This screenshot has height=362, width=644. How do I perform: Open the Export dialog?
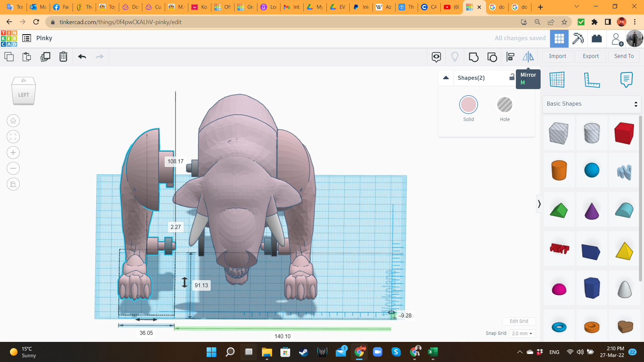(590, 56)
